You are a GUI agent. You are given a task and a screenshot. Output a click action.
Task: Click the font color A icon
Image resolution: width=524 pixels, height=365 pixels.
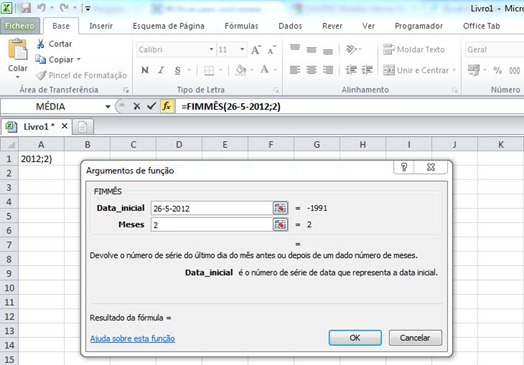tap(264, 70)
